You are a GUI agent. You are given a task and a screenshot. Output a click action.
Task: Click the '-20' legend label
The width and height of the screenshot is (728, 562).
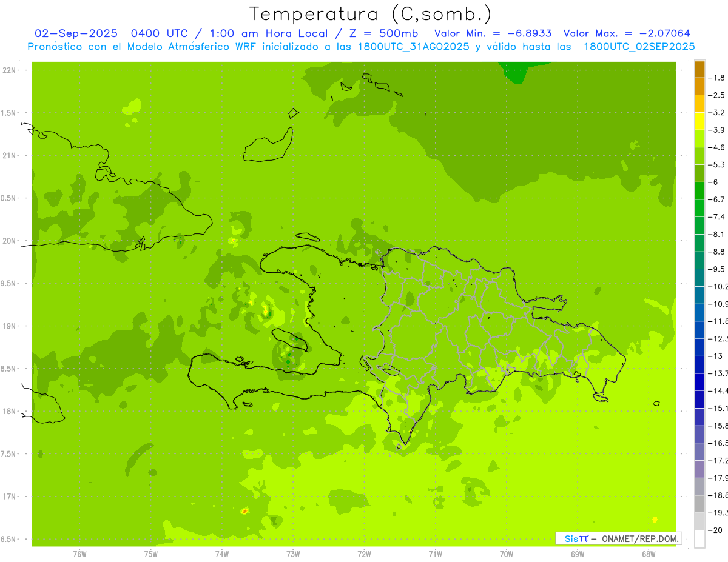pos(715,530)
